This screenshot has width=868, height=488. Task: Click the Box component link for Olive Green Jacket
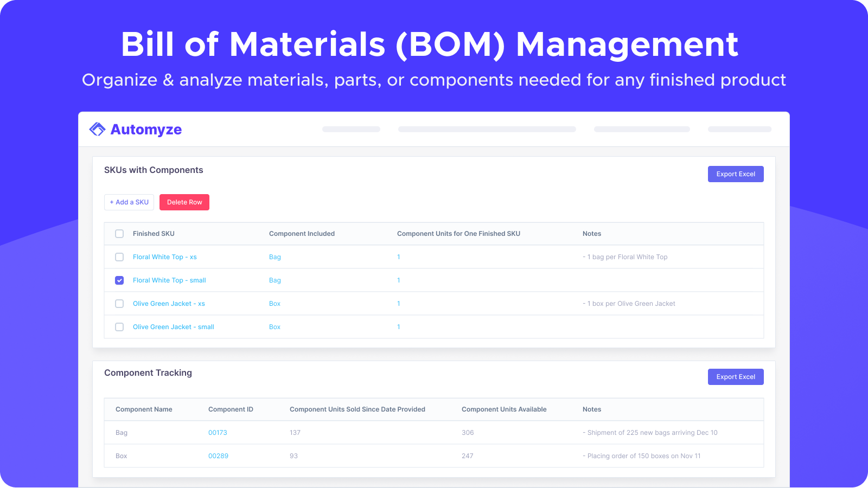275,303
